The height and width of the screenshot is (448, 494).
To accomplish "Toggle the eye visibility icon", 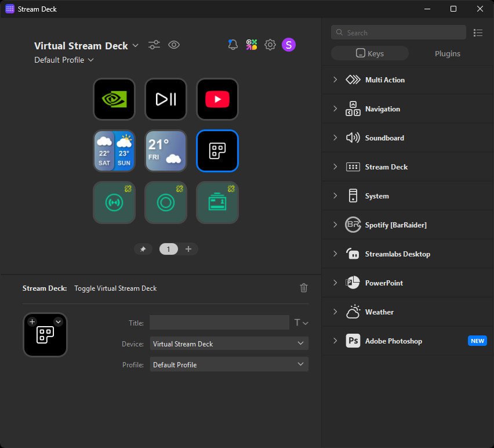I will coord(174,45).
